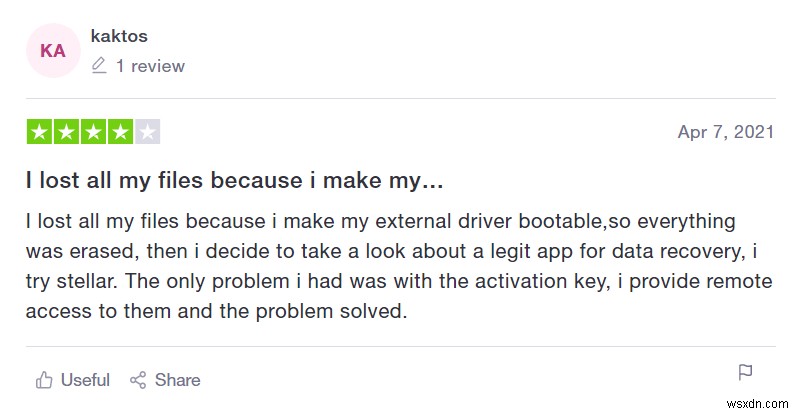Mark the review as Useful

click(72, 380)
